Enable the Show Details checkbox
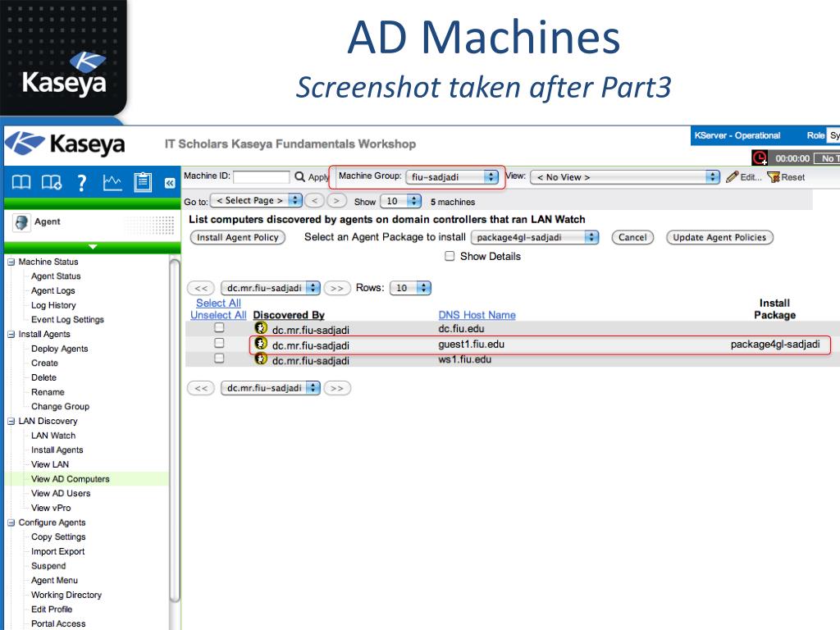Screen dimensions: 840x630 [x=450, y=256]
